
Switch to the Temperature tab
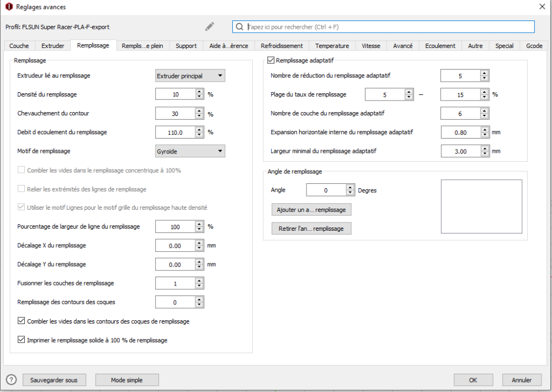332,46
